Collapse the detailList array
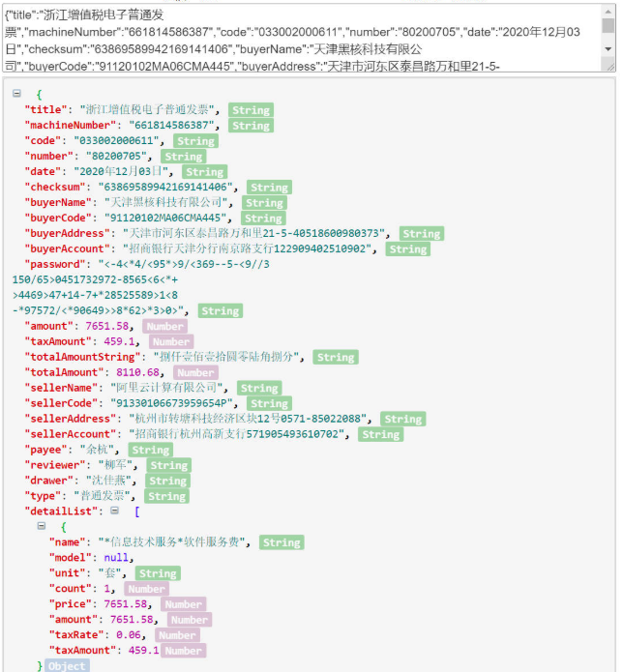 114,511
